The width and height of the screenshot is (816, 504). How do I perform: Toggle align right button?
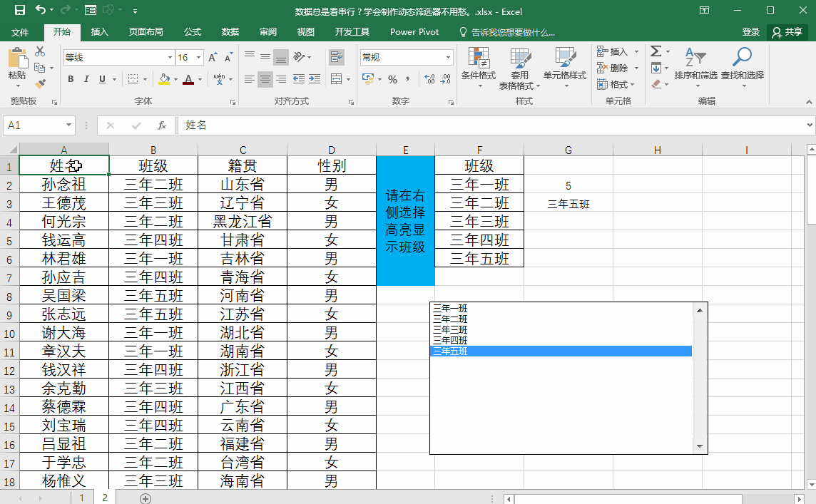click(281, 79)
